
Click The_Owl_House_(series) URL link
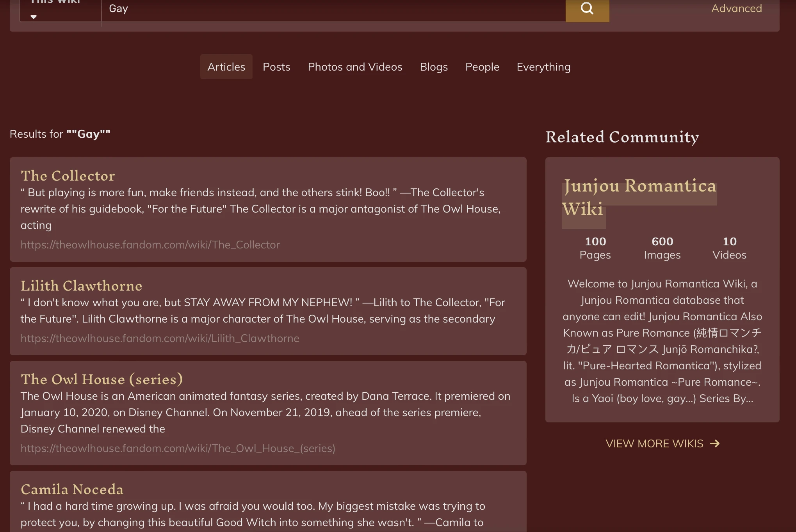(178, 448)
